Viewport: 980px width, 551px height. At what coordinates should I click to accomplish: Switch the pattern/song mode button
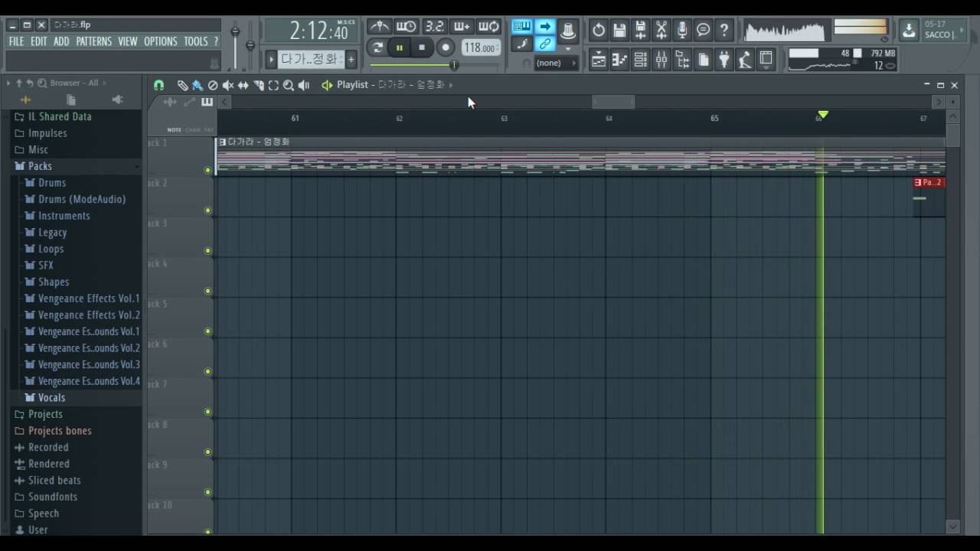(x=377, y=47)
